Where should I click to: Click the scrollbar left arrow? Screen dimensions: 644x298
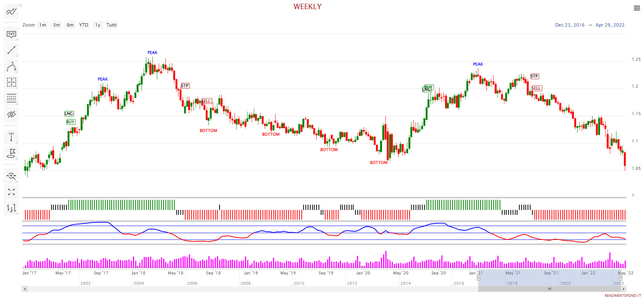click(25, 288)
